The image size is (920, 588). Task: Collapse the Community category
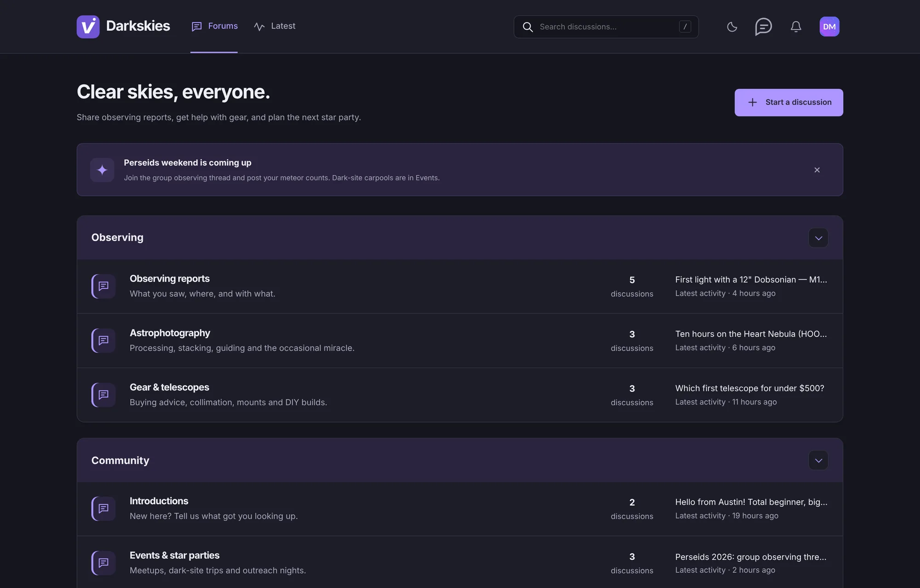(x=818, y=461)
